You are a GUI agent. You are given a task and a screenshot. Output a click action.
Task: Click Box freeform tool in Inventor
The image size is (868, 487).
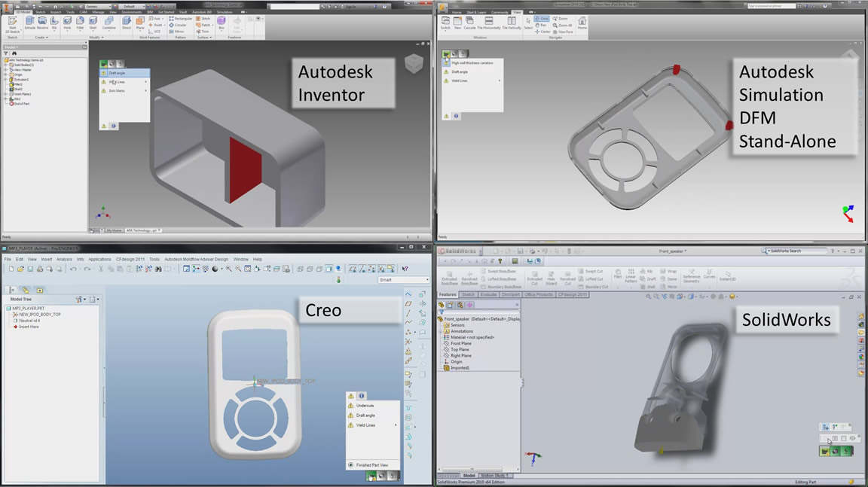[222, 23]
